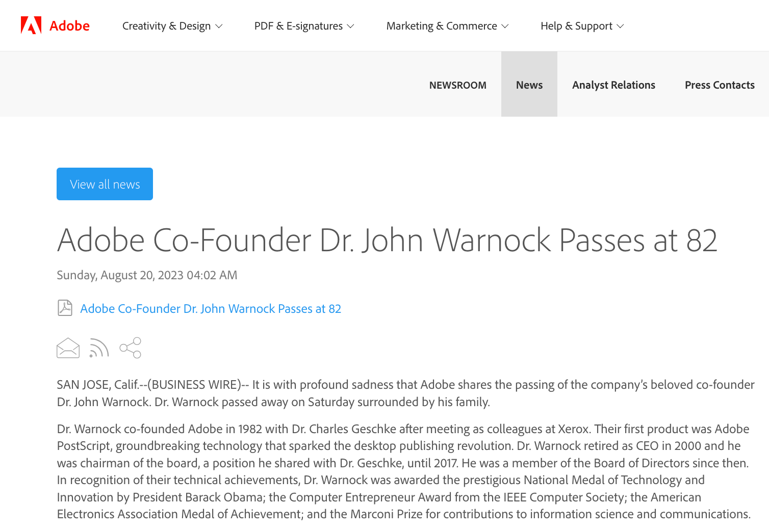Open the Press Contacts tab
This screenshot has height=532, width=769.
click(x=720, y=85)
